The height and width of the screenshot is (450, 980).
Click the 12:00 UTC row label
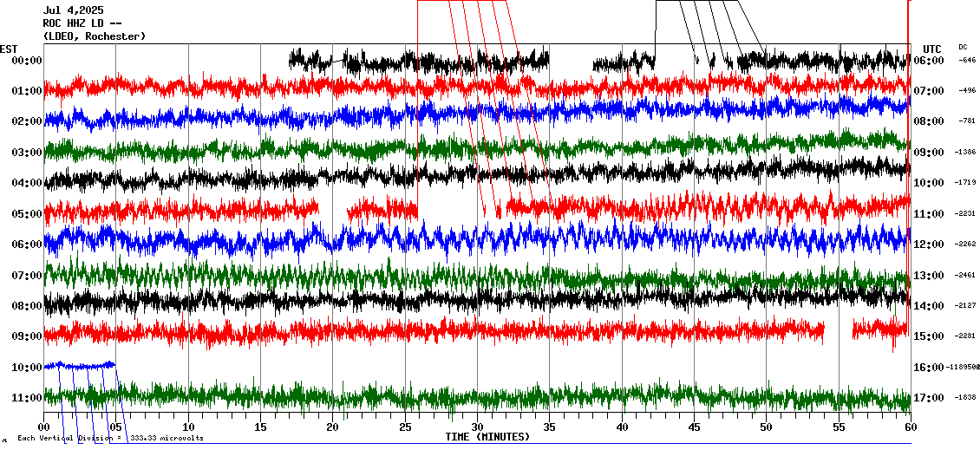[929, 245]
